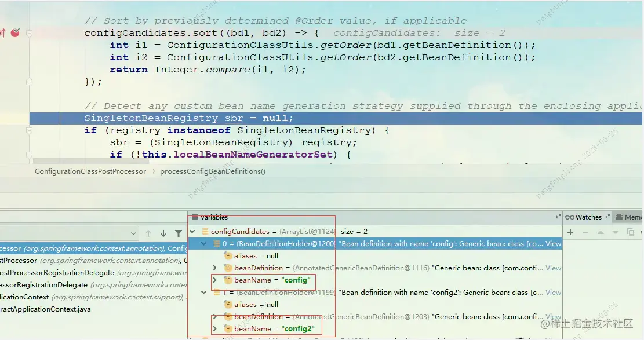Click the duplicate watch copy icon

[x=631, y=232]
